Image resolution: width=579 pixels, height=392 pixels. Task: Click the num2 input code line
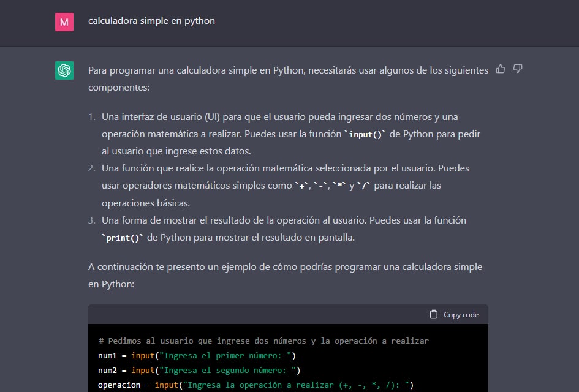(x=199, y=370)
